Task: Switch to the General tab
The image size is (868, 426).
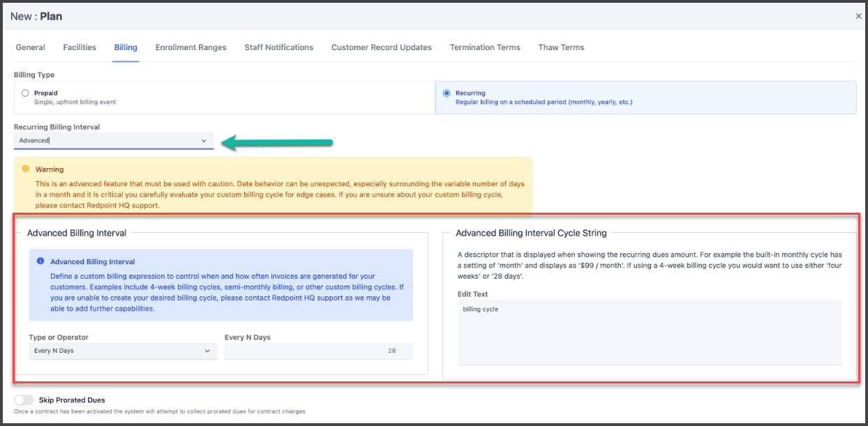Action: [x=31, y=47]
